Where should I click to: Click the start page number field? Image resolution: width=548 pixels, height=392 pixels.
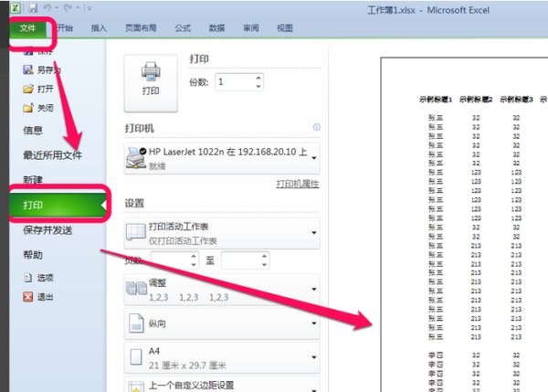[170, 260]
